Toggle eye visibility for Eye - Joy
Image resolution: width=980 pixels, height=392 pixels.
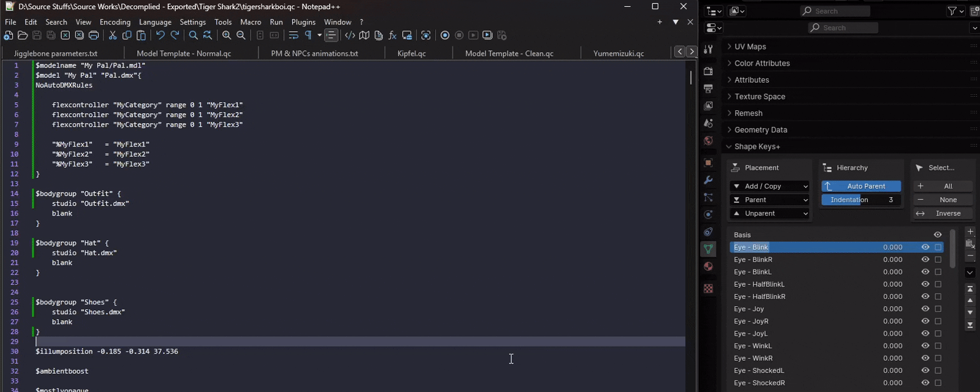click(x=925, y=309)
